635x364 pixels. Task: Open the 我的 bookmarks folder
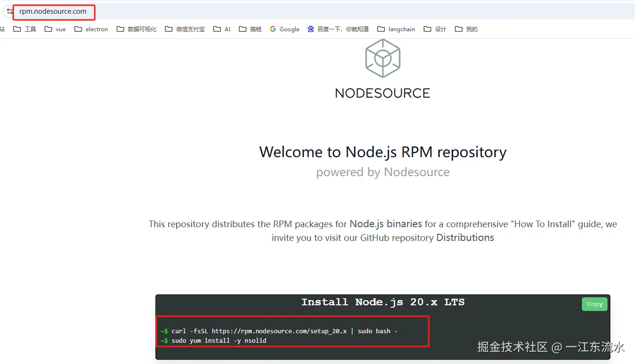466,29
